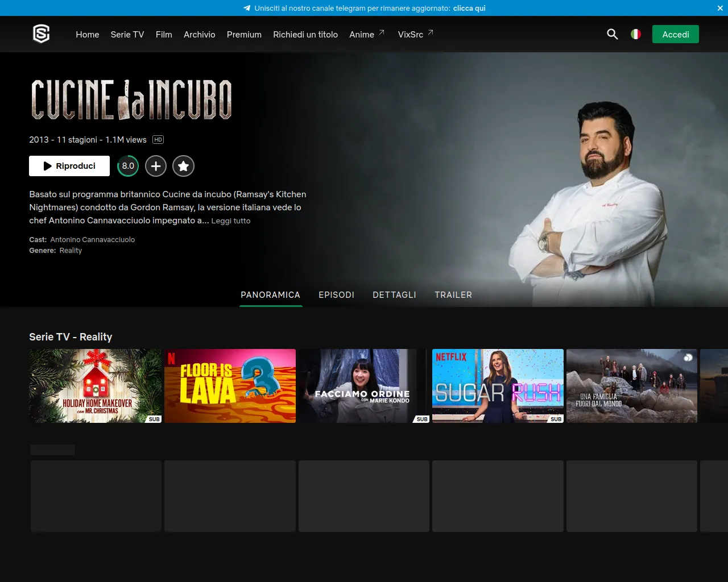Click the Telegram paper plane icon
This screenshot has height=582, width=728.
point(247,8)
